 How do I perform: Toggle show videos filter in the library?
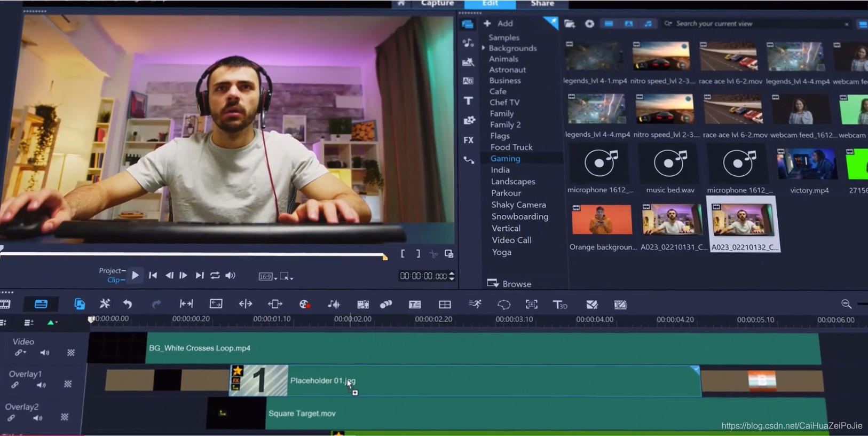(609, 24)
